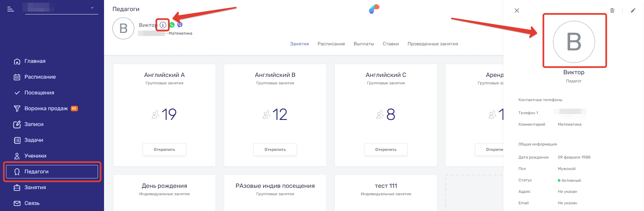The height and width of the screenshot is (211, 644).
Task: Collapse sidebar with hamburger menu icon
Action: (x=11, y=9)
